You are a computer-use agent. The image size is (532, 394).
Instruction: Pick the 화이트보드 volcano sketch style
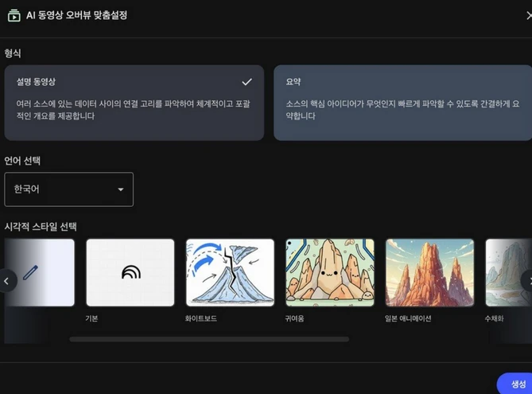[230, 272]
